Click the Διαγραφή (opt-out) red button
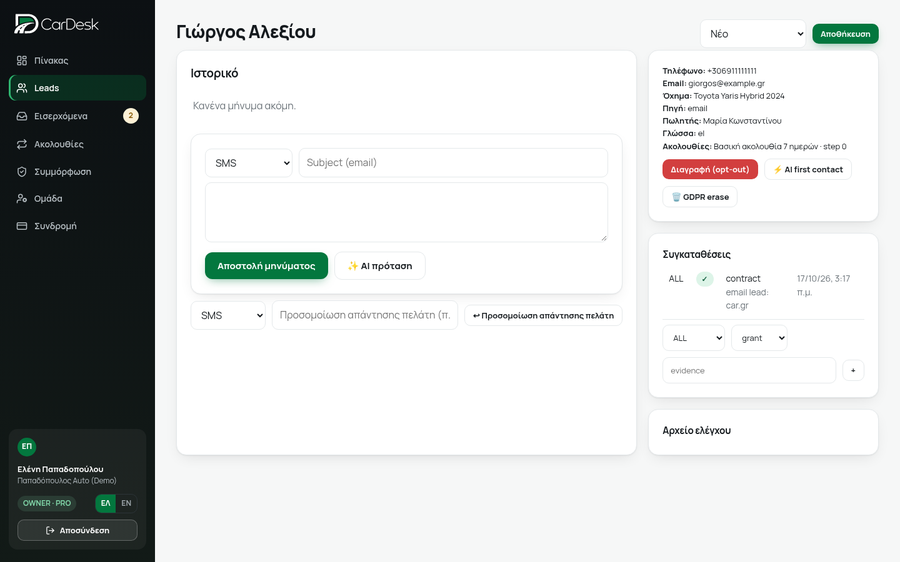Viewport: 900px width, 562px height. pos(710,169)
